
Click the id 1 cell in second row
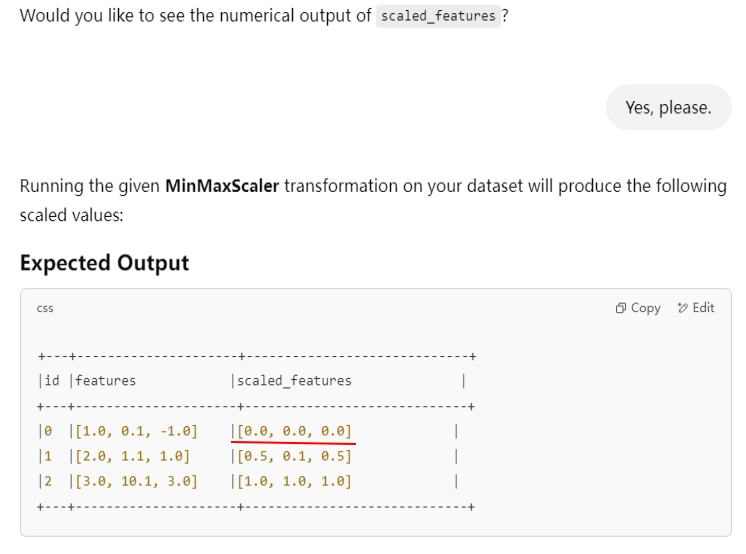coord(45,456)
